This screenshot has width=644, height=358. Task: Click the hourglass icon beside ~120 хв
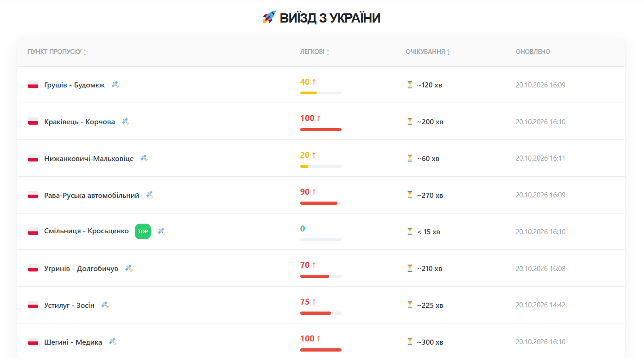point(410,85)
